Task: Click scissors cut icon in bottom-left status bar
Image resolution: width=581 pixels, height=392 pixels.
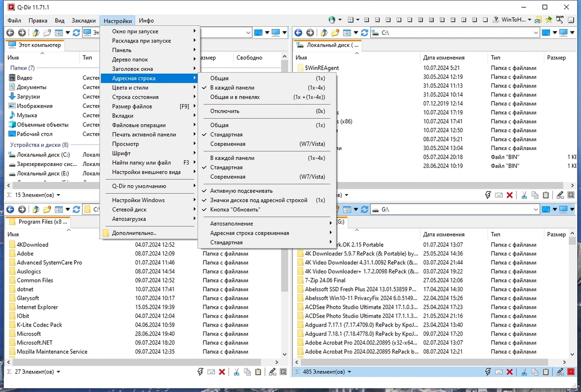Action: [237, 372]
